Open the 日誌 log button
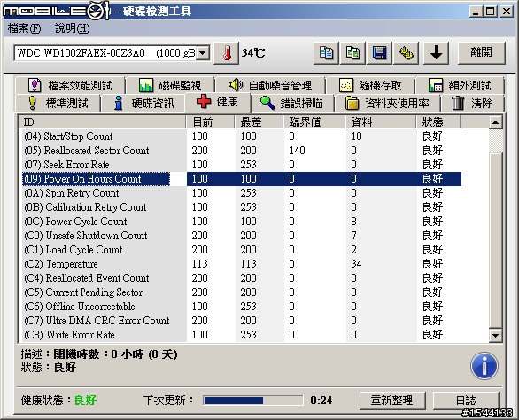 point(466,401)
